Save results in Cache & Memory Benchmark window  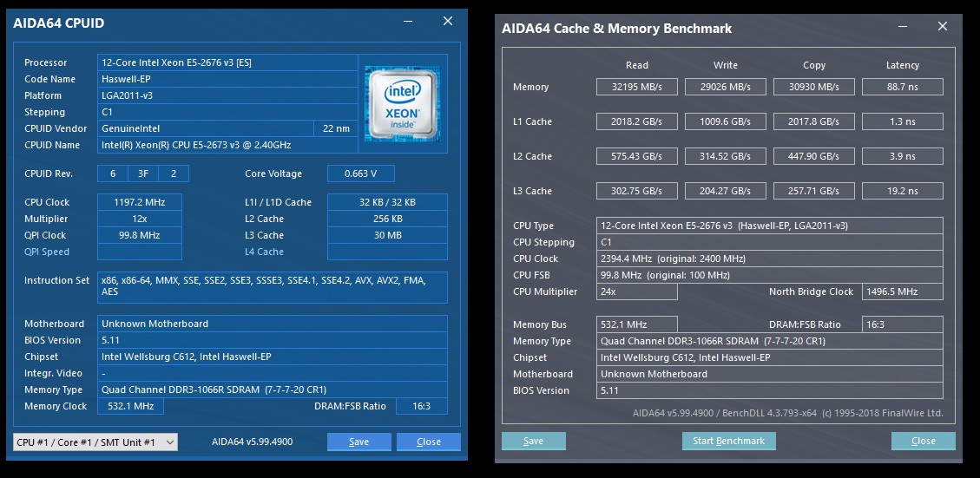pyautogui.click(x=533, y=442)
